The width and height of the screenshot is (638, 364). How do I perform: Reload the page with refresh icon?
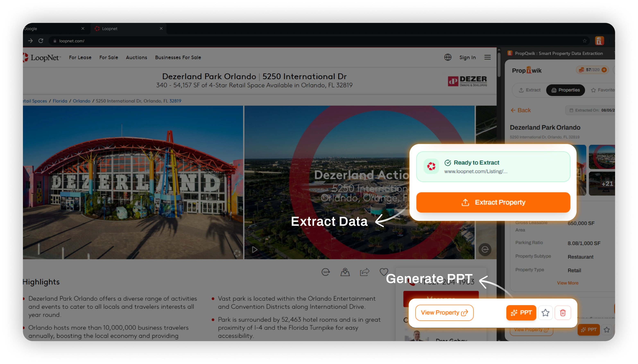41,41
